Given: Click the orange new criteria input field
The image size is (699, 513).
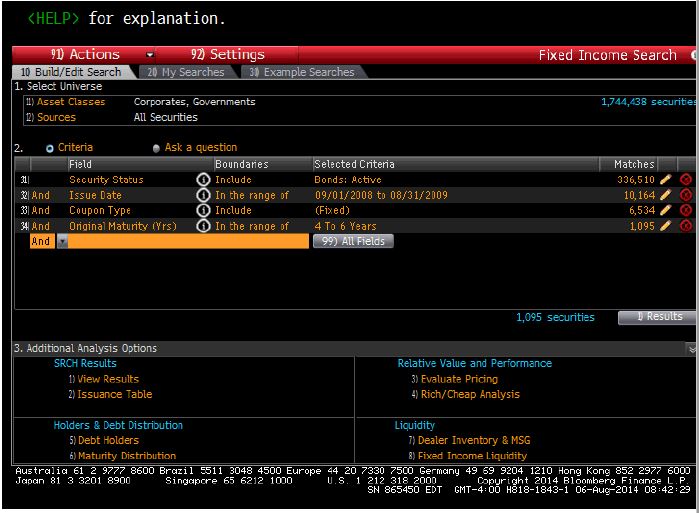Looking at the screenshot, I should (188, 242).
